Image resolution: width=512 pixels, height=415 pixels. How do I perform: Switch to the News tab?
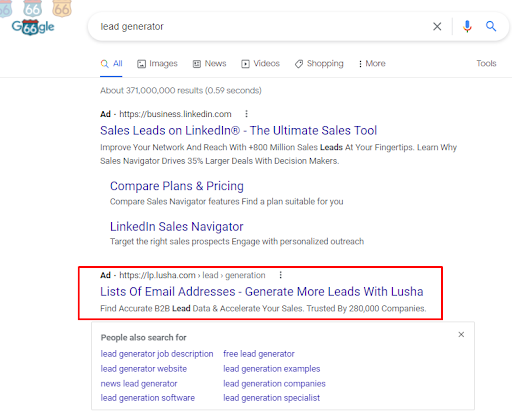[x=209, y=63]
